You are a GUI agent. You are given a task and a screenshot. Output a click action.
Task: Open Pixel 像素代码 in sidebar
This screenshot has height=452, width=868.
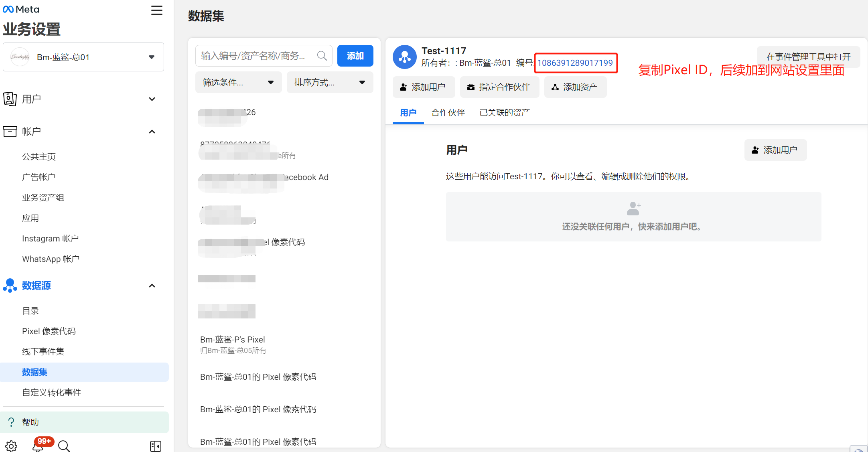[49, 331]
